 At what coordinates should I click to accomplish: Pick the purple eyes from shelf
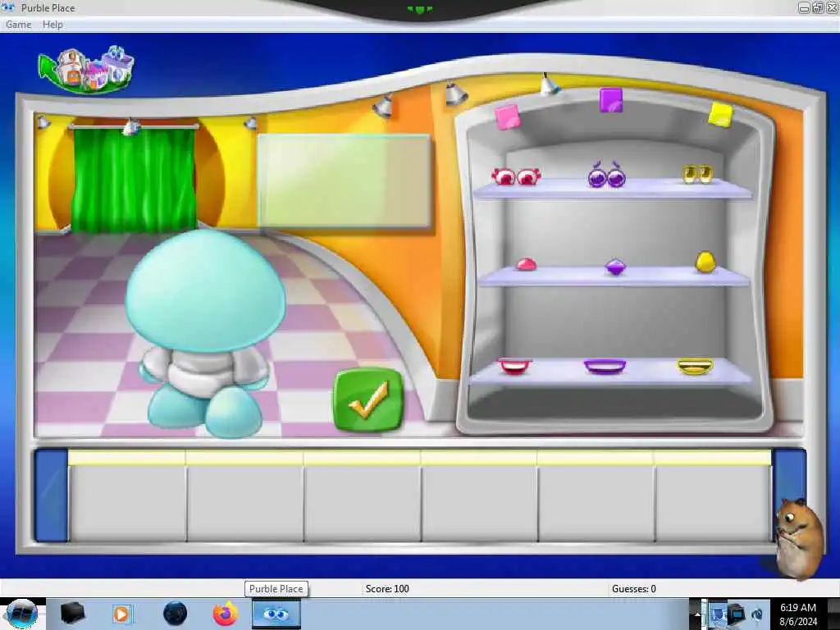click(x=607, y=176)
